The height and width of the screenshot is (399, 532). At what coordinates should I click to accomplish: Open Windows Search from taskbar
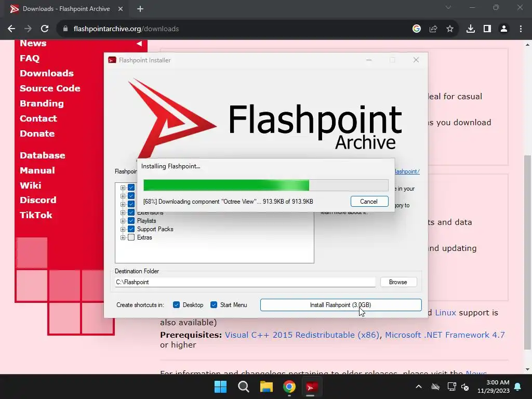[244, 387]
